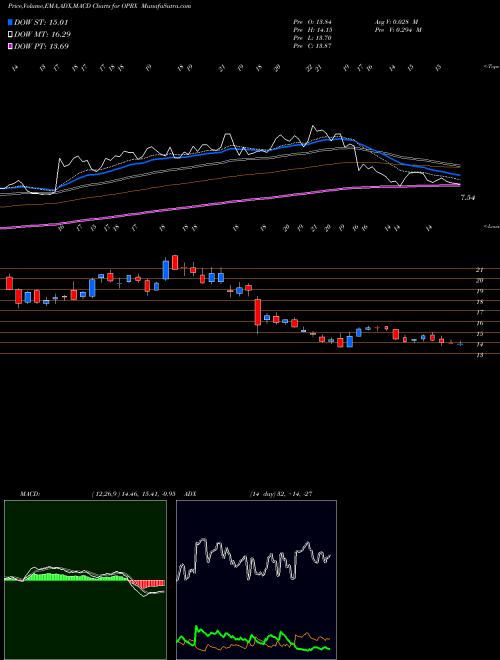The width and height of the screenshot is (500, 660).
Task: Click the 'ADX' panel heading
Action: [x=191, y=494]
